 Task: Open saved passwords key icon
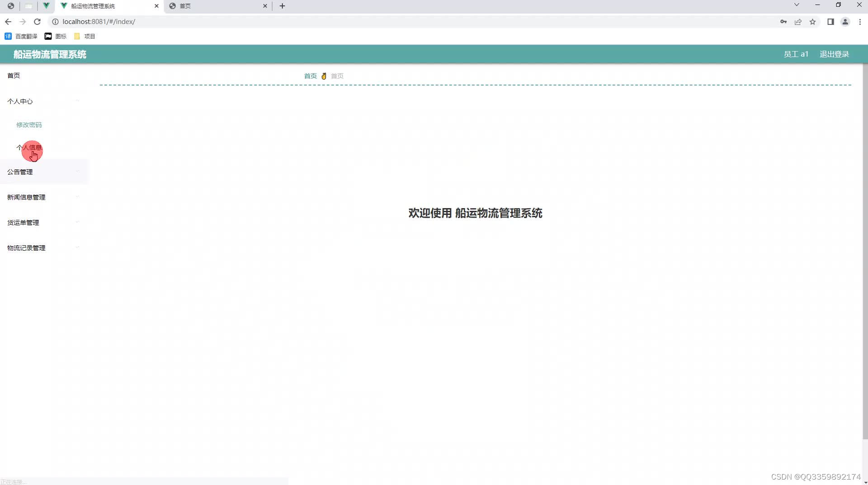click(x=783, y=22)
